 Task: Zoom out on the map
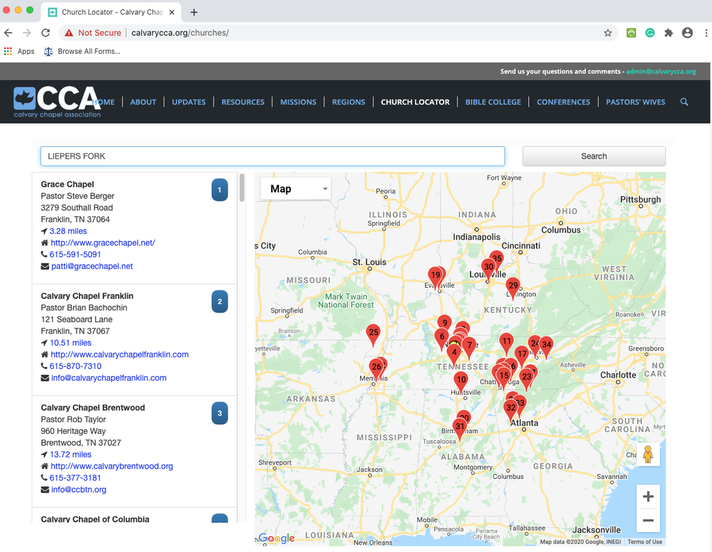coord(648,520)
